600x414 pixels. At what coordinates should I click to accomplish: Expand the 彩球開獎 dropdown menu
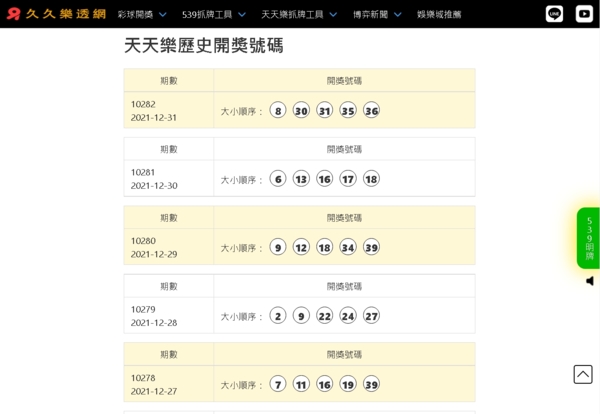click(x=141, y=15)
